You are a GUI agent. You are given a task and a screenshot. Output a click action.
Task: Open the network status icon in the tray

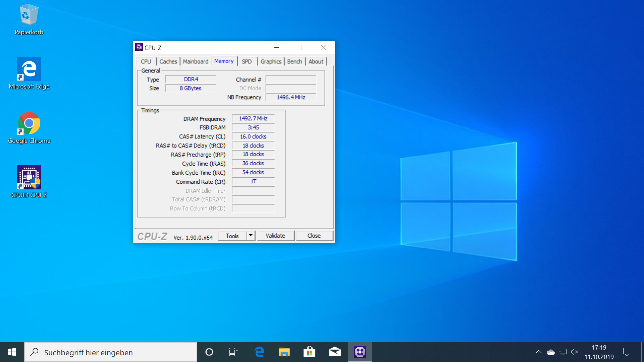(x=563, y=352)
